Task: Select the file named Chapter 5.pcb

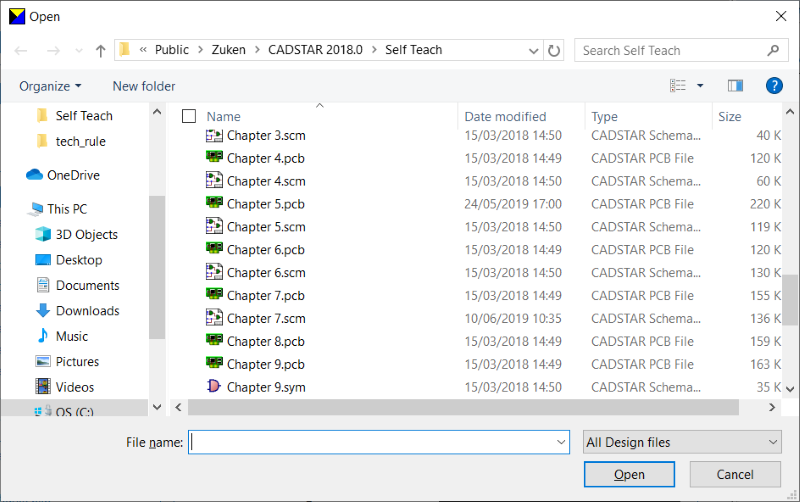Action: pos(265,204)
